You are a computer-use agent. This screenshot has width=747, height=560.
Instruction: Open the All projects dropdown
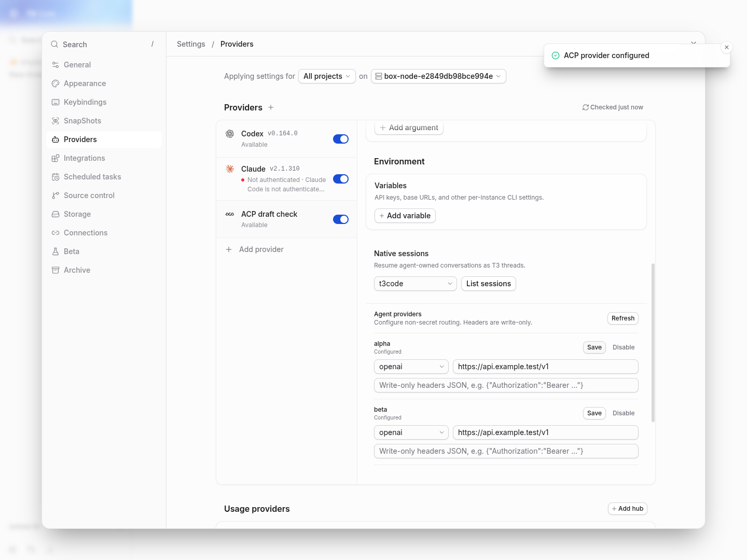327,76
